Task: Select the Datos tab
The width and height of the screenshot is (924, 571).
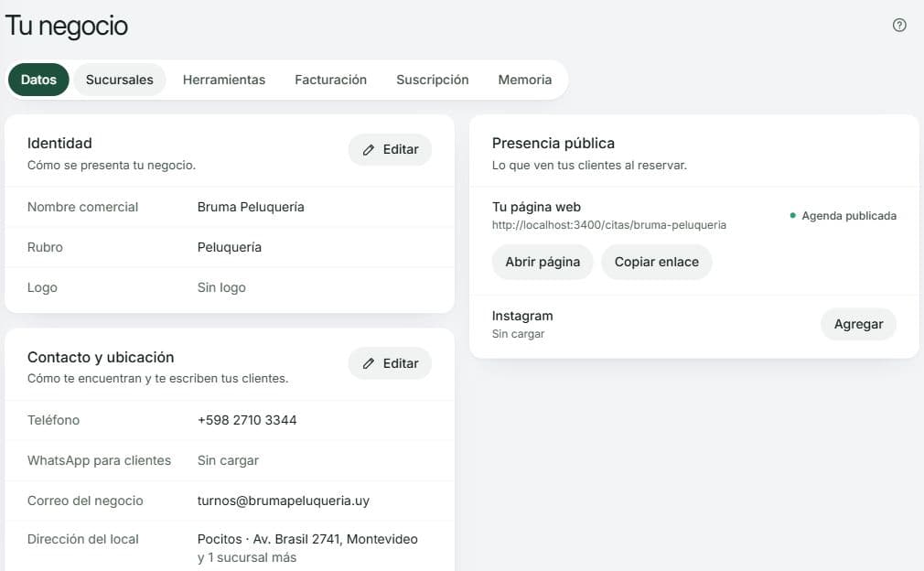Action: (x=38, y=80)
